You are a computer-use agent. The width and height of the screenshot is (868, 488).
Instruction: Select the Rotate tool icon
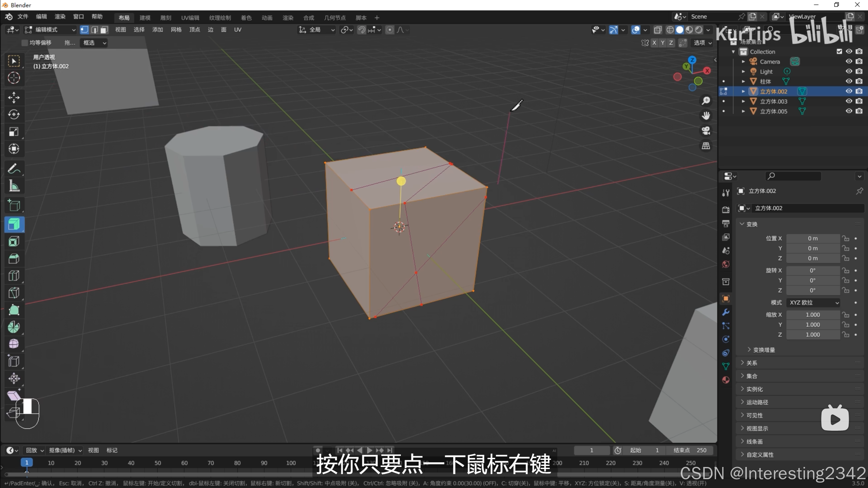coord(14,115)
